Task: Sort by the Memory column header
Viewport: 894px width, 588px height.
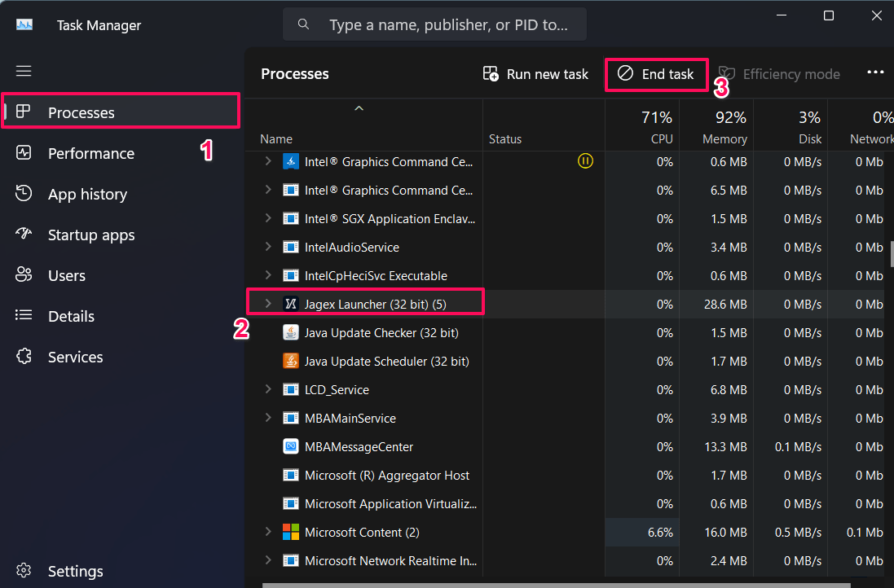Action: 716,125
